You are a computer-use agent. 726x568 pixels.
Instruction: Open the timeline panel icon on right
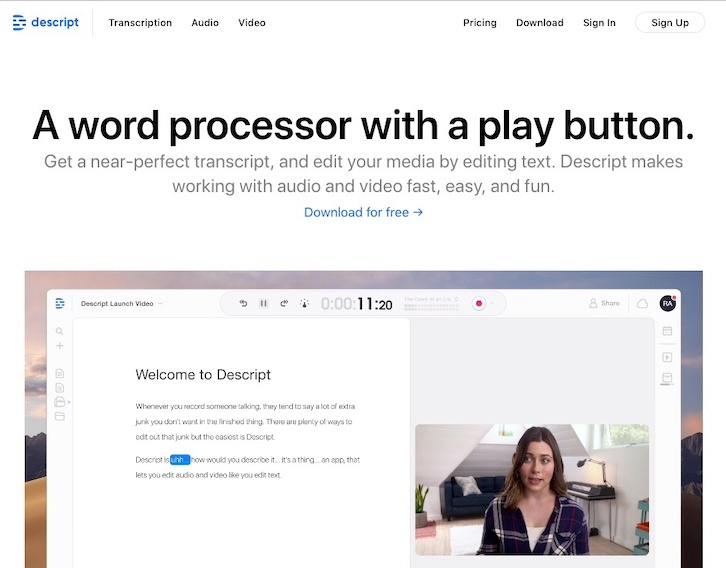pyautogui.click(x=667, y=378)
